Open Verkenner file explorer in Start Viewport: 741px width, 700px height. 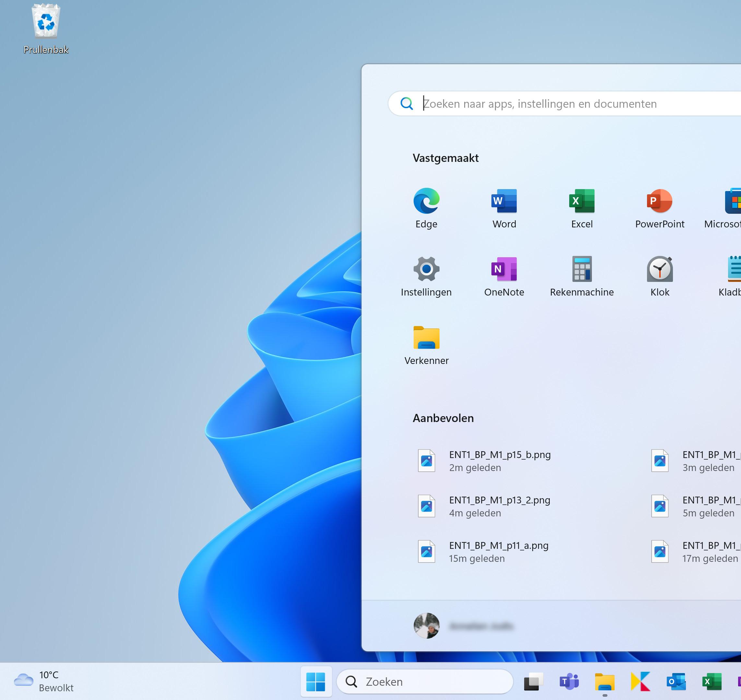426,338
